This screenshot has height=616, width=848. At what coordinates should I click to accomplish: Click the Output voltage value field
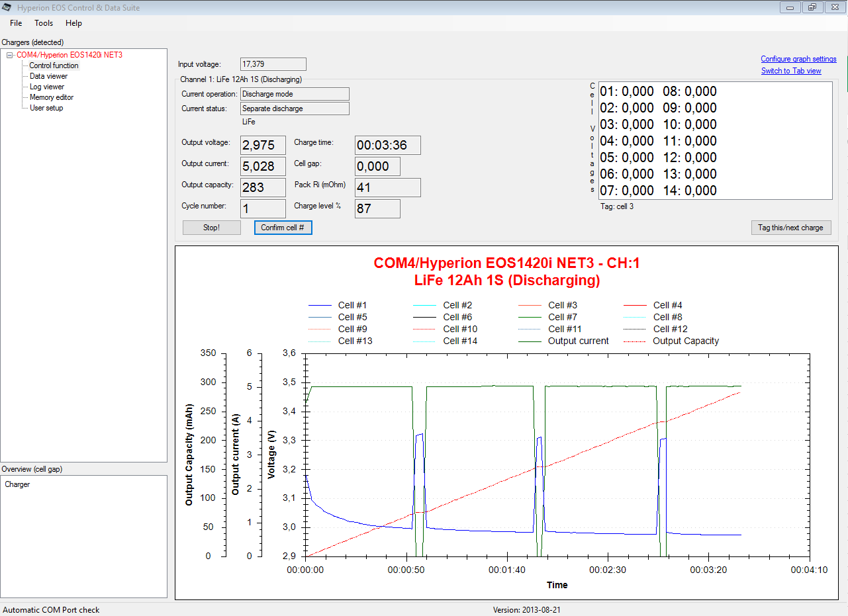click(263, 146)
